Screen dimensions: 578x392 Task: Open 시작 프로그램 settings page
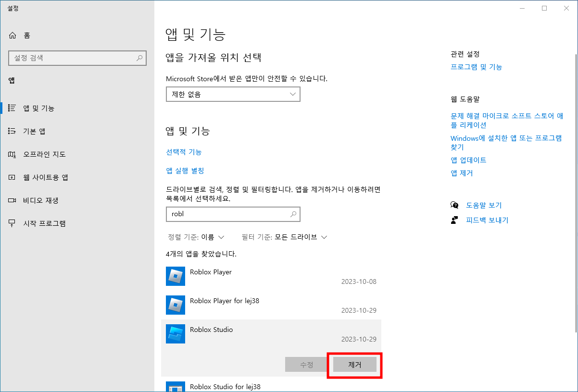(x=77, y=223)
